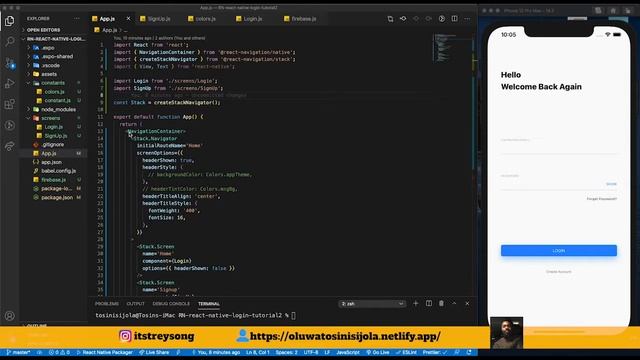Image resolution: width=640 pixels, height=360 pixels.
Task: Close the App.js editor tab
Action: pos(128,19)
